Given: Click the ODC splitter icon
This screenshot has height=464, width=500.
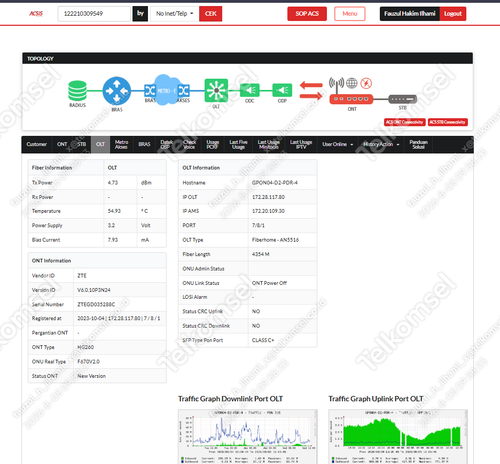Looking at the screenshot, I should pyautogui.click(x=250, y=90).
